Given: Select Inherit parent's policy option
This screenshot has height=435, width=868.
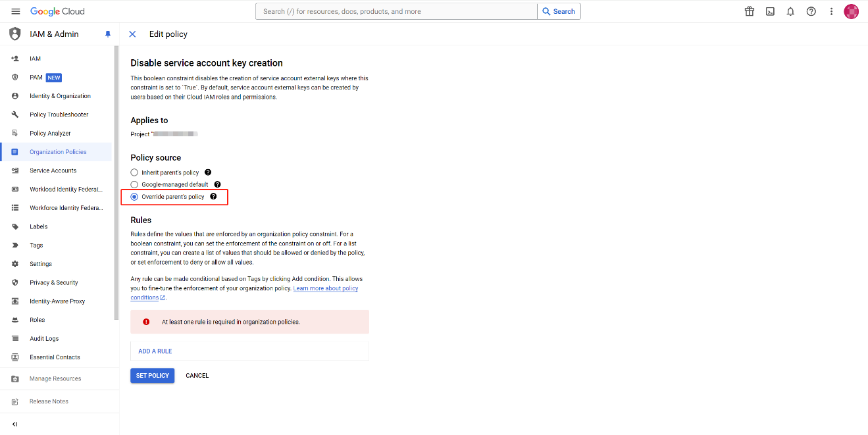Looking at the screenshot, I should (134, 172).
